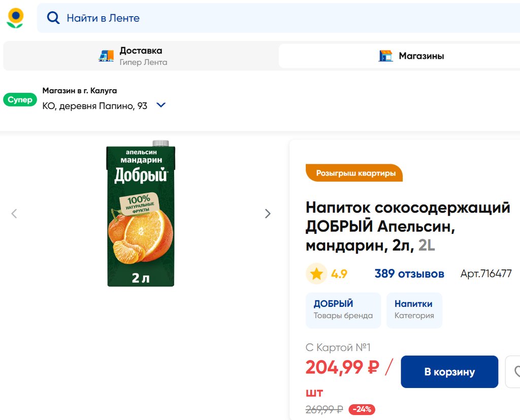520x420 pixels.
Task: Click the green Супер badge
Action: [20, 100]
